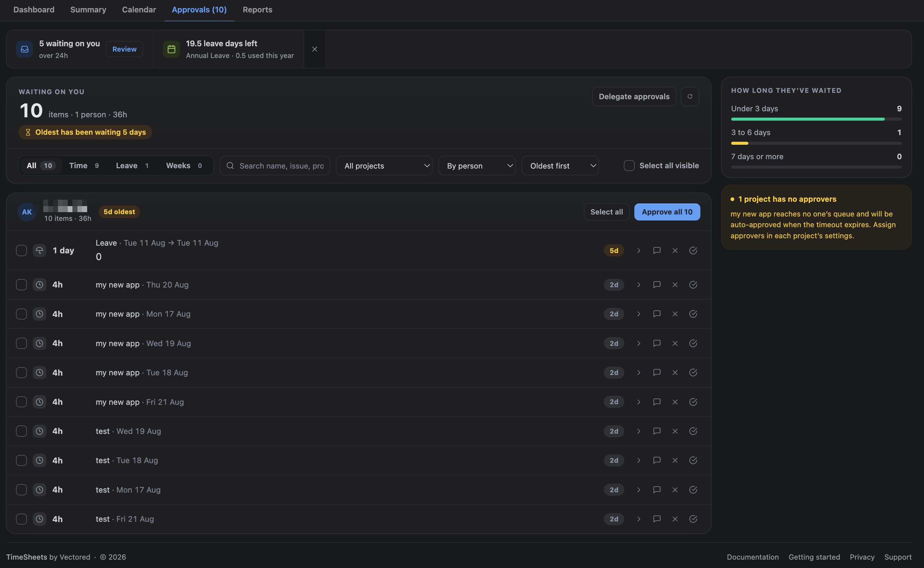Open the inbox icon for waiting items

coord(24,49)
